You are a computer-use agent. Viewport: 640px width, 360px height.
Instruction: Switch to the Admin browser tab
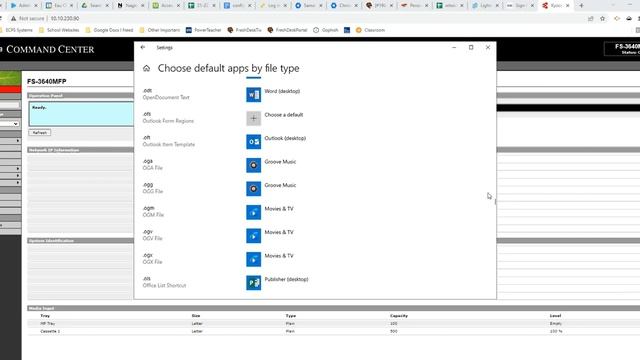24,6
